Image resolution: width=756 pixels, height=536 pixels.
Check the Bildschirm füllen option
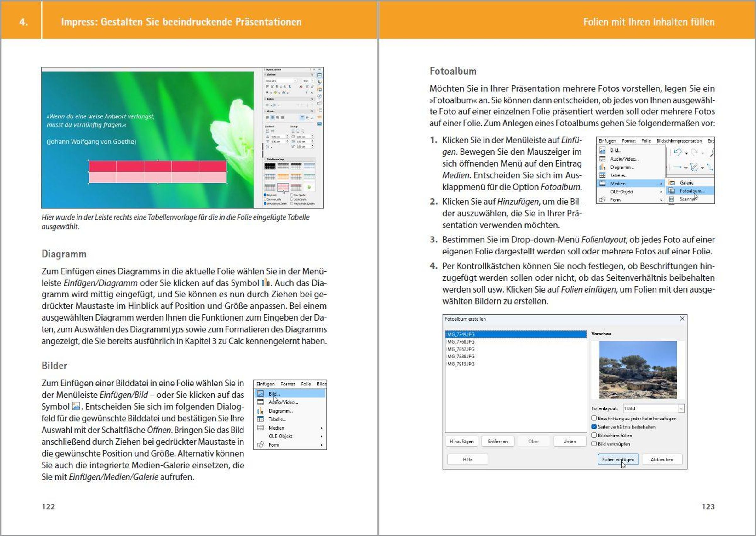594,435
